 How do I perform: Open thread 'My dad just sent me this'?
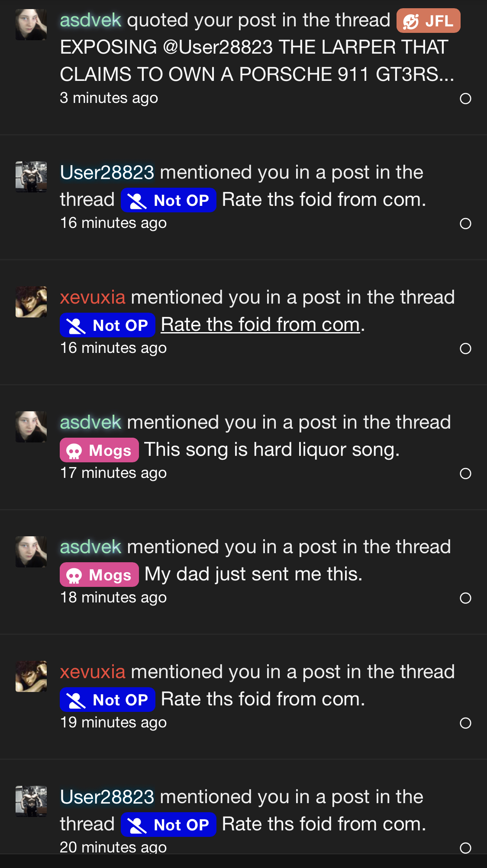click(x=253, y=574)
